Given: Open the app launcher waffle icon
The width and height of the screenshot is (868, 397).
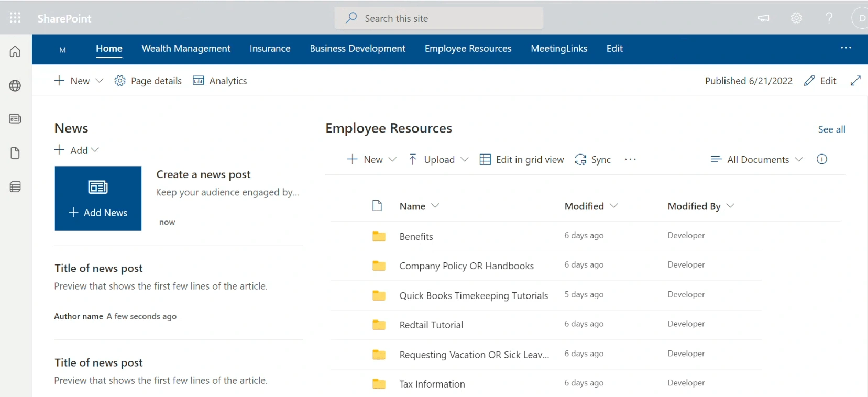Looking at the screenshot, I should coord(15,18).
